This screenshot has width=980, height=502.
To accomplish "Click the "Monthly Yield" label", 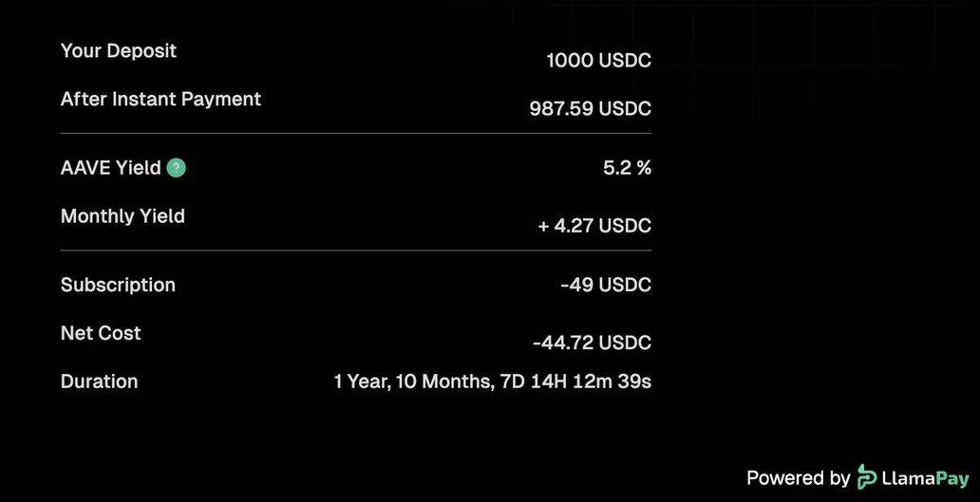I will coord(122,216).
